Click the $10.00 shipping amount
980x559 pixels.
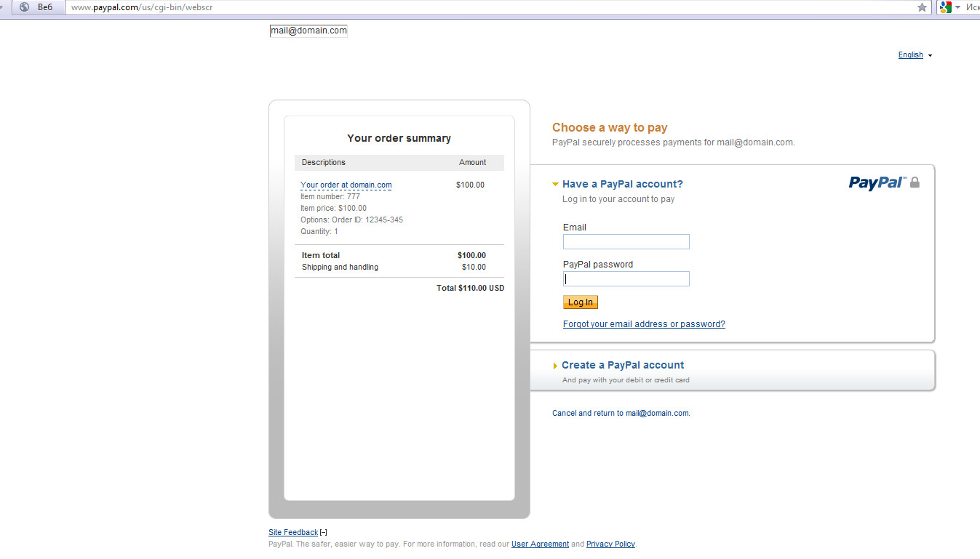coord(474,267)
